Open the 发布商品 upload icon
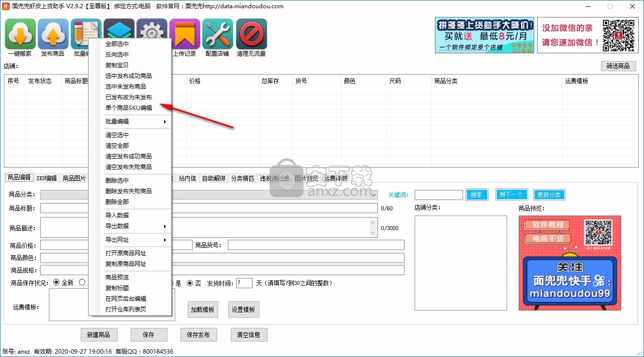The image size is (644, 357). point(53,34)
